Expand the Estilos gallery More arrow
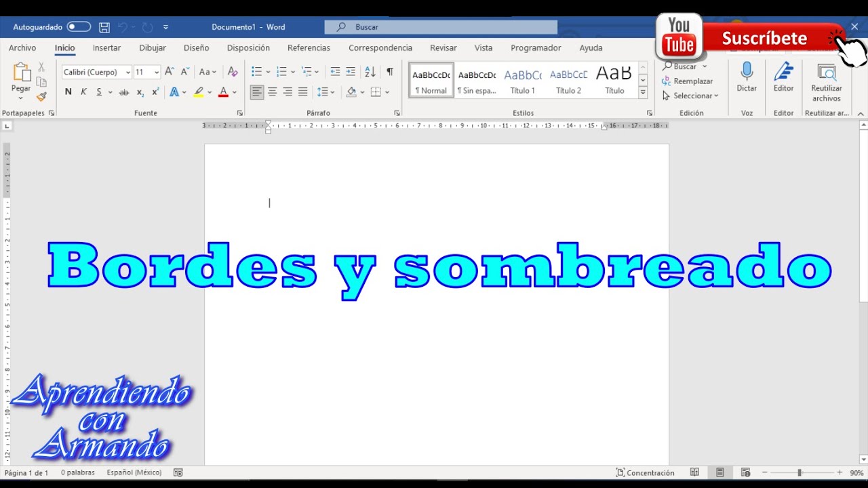 tap(644, 93)
